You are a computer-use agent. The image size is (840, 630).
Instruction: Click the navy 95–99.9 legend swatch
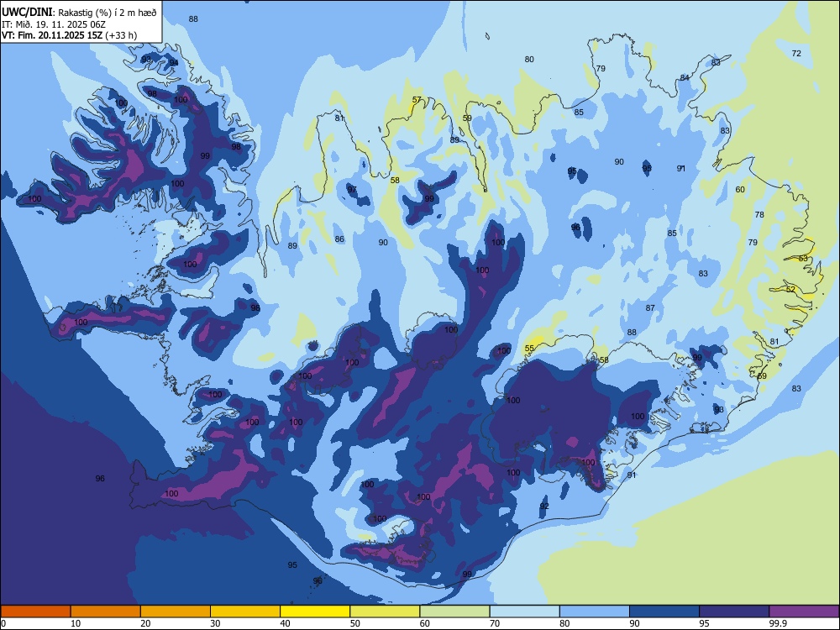(x=734, y=612)
